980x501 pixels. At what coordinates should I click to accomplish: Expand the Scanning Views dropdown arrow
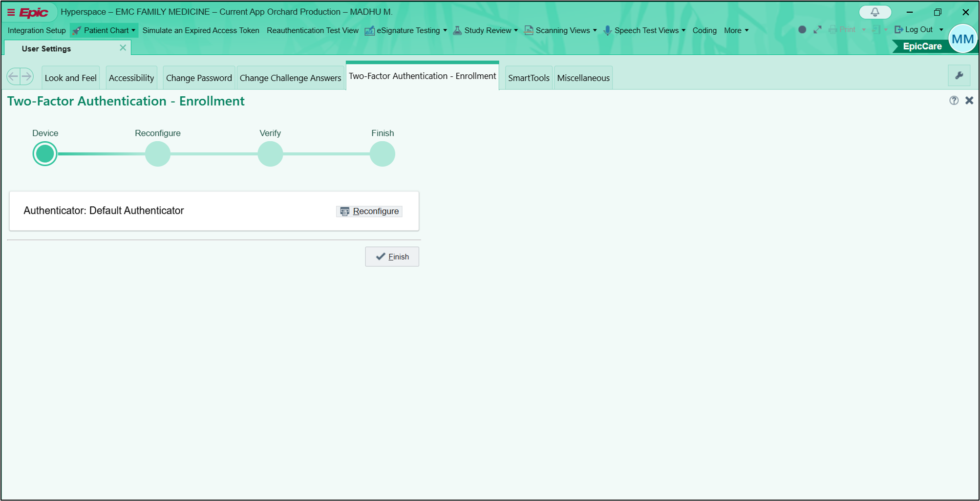[595, 30]
